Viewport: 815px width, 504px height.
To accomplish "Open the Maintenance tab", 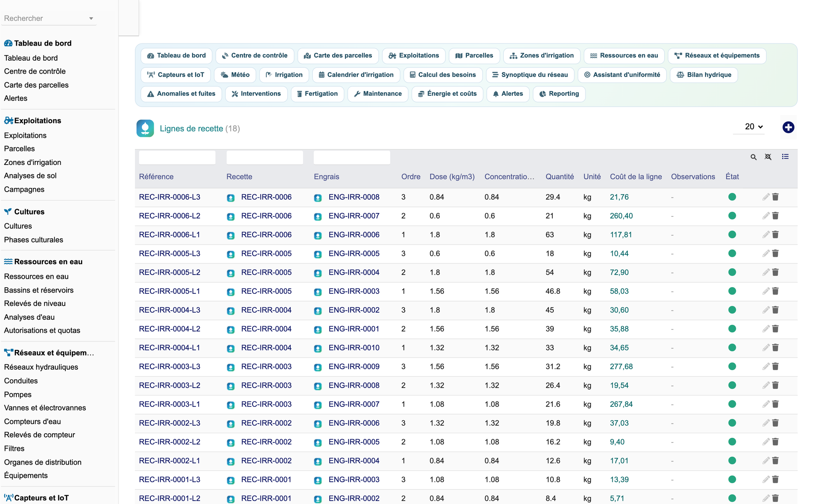I will (x=378, y=94).
